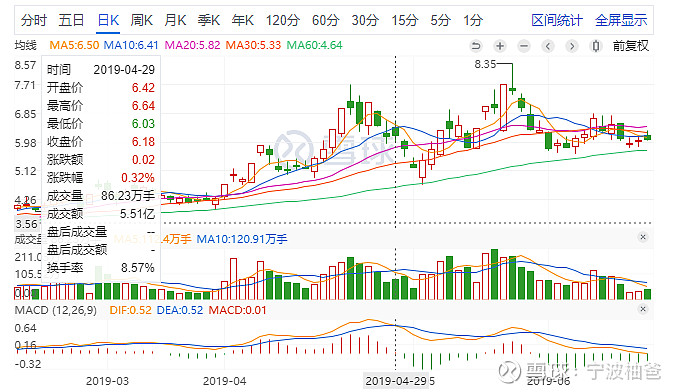Click the DEA:0.52 value label

tap(180, 310)
